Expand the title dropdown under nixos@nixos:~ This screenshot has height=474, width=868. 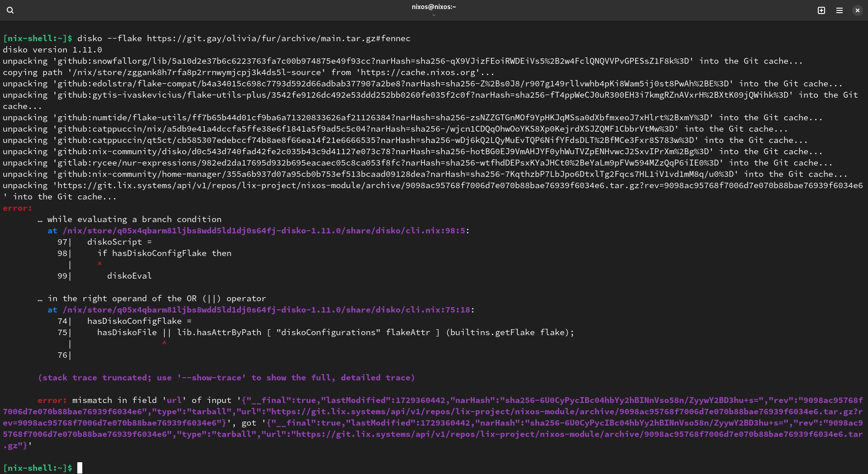pos(434,15)
